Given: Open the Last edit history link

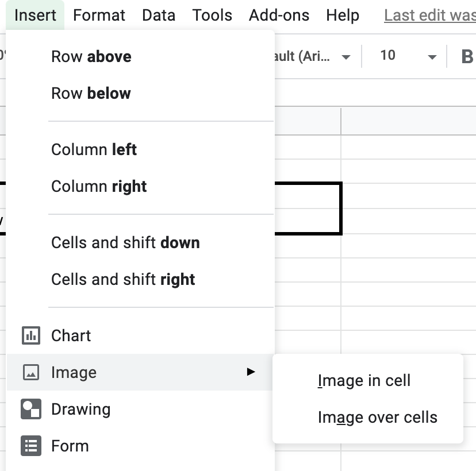Looking at the screenshot, I should point(429,15).
